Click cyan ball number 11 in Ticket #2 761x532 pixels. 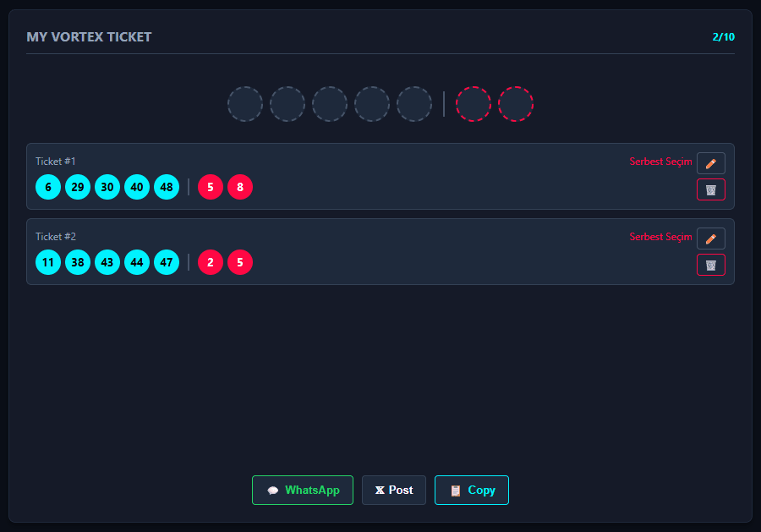click(x=48, y=262)
